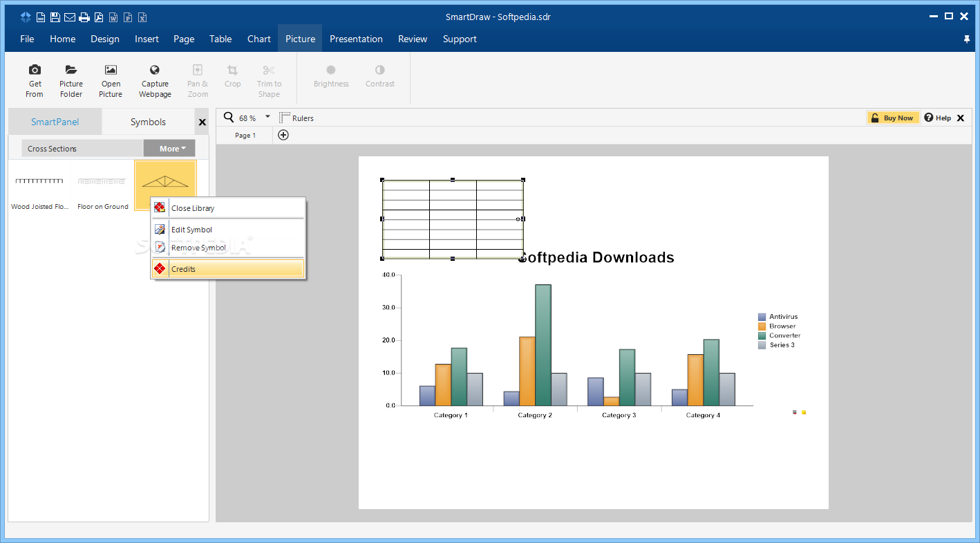
Task: Choose Credits from the context menu
Action: point(228,269)
